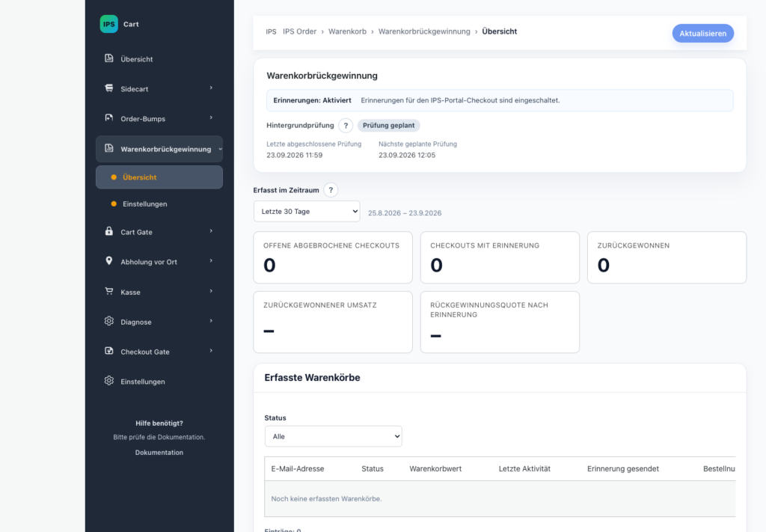Click the Übersicht document icon at top of sidebar
This screenshot has height=532, width=766.
[x=109, y=58]
